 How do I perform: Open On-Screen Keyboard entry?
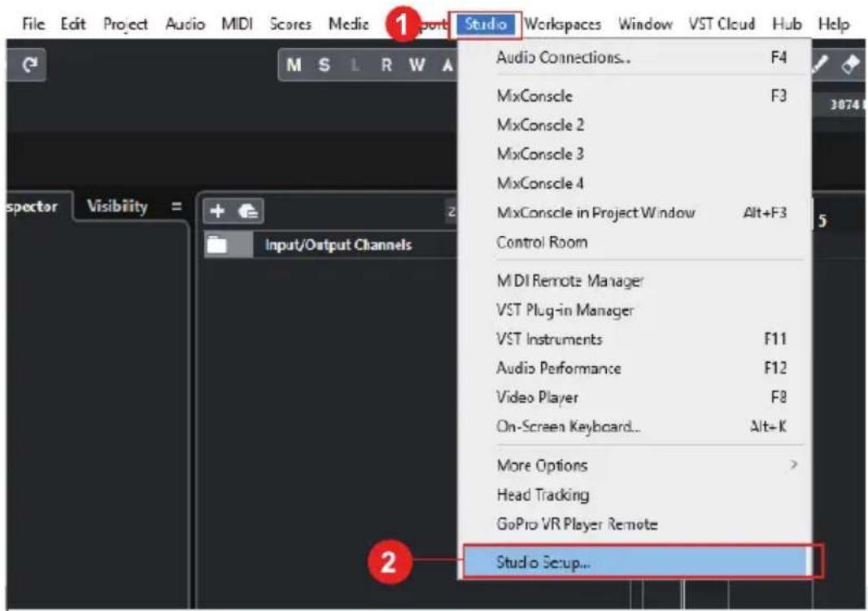(x=635, y=426)
